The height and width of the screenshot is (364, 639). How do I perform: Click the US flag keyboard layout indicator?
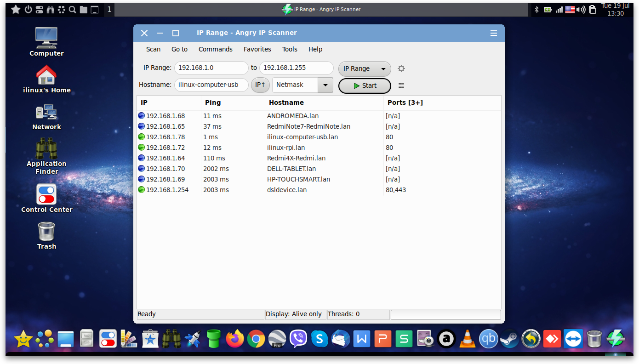[x=570, y=9]
